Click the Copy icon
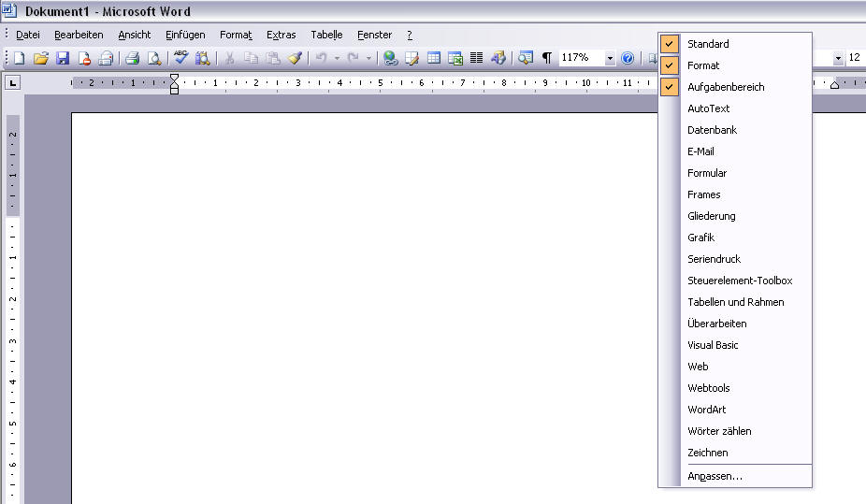866x504 pixels. point(252,58)
